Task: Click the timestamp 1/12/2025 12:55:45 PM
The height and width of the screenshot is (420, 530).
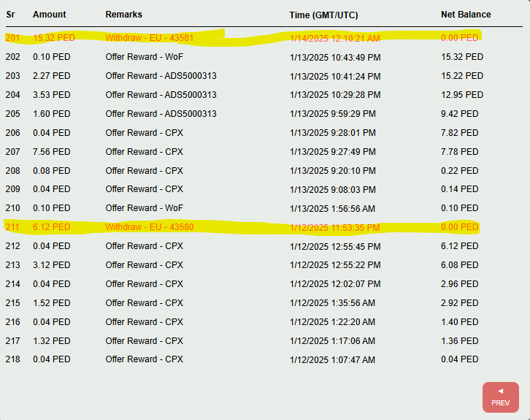Action: click(x=335, y=247)
